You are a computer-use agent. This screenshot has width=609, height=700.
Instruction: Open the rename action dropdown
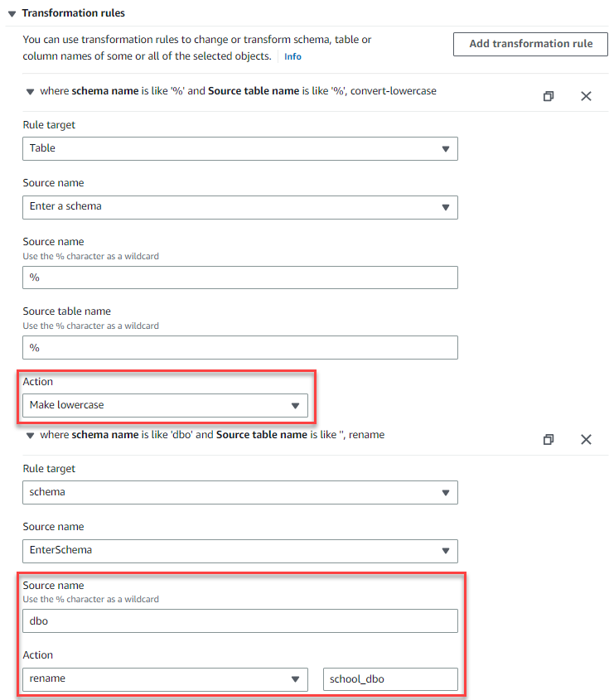[165, 679]
